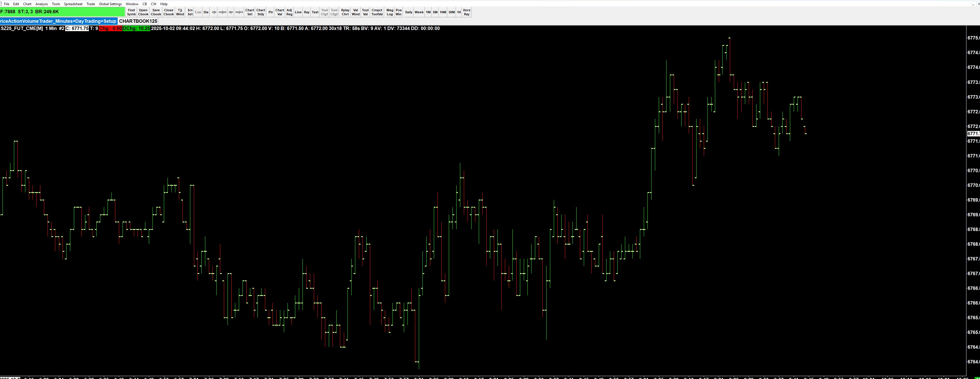Select the Line drawing tool
This screenshot has height=379, width=980.
[298, 12]
